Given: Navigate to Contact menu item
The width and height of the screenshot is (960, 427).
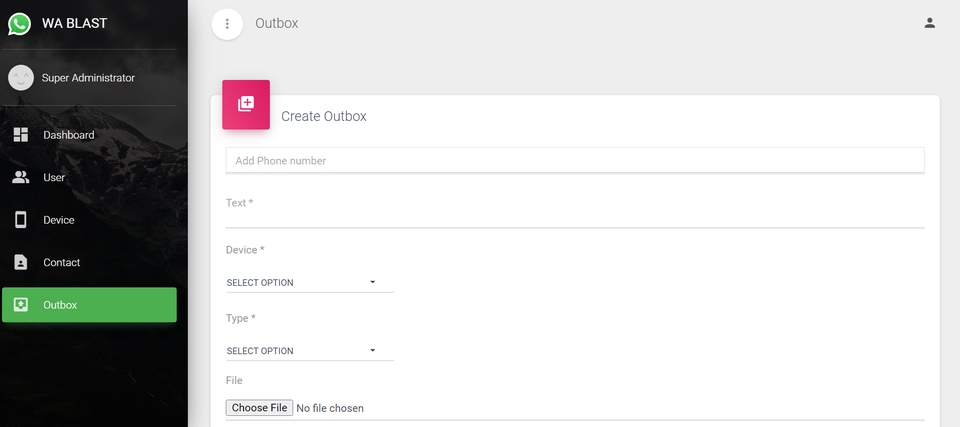Looking at the screenshot, I should pyautogui.click(x=62, y=263).
